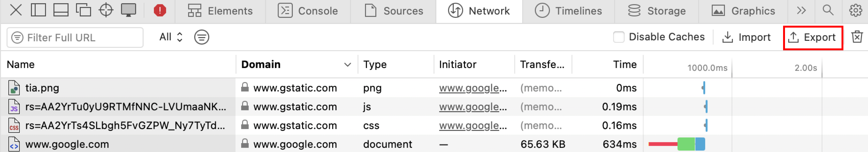Click the Export button
The width and height of the screenshot is (868, 152).
pyautogui.click(x=812, y=37)
